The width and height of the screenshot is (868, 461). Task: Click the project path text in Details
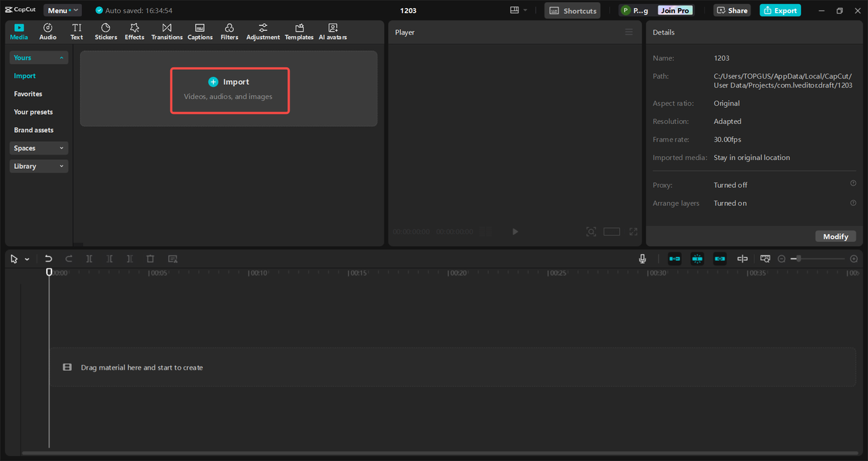(783, 81)
